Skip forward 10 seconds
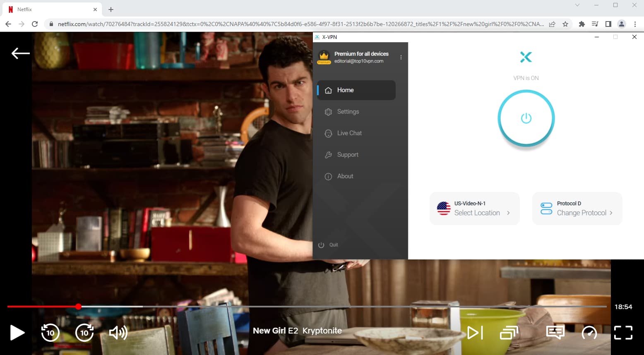The image size is (644, 355). tap(84, 332)
